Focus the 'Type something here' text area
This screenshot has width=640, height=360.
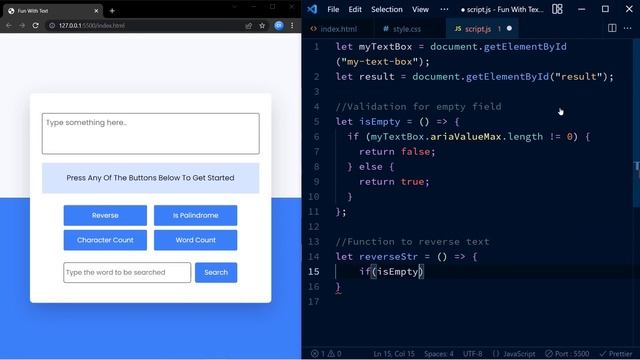(x=151, y=133)
